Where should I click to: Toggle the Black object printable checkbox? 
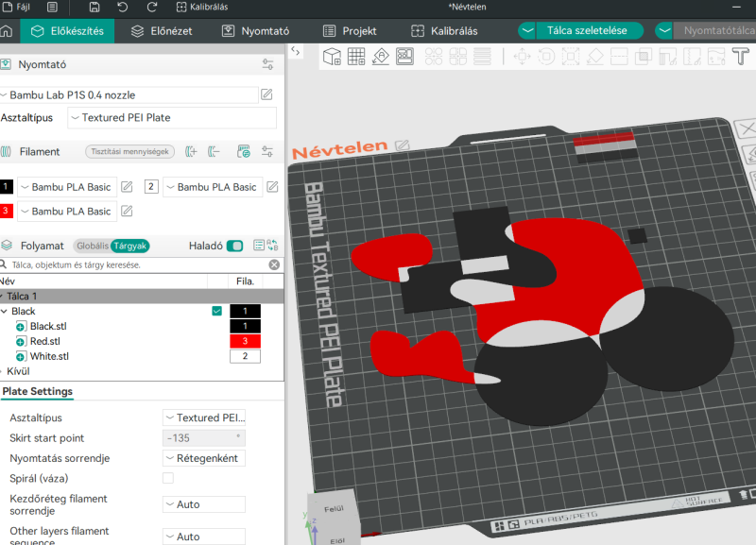pos(217,311)
